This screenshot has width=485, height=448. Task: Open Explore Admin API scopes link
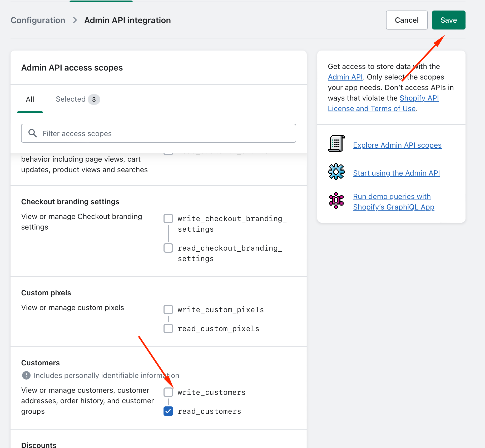[x=397, y=145]
